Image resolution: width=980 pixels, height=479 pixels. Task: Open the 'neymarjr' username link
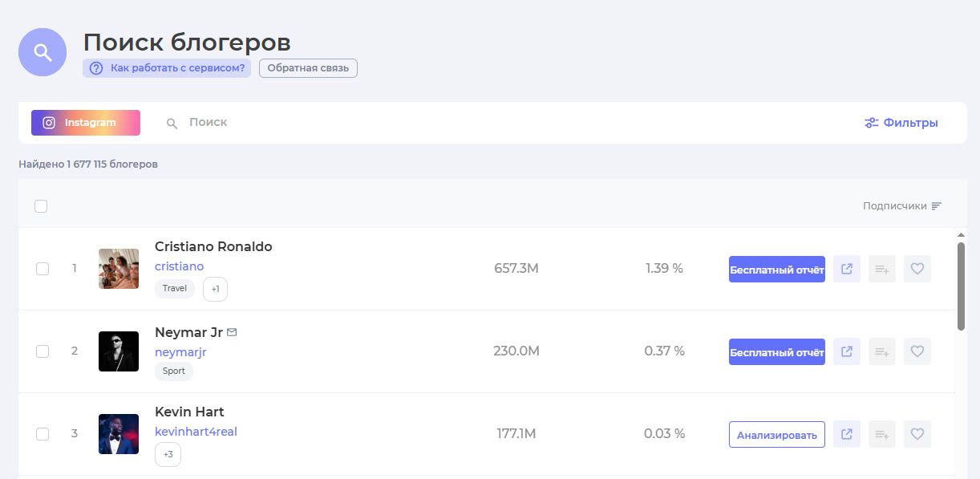(180, 352)
